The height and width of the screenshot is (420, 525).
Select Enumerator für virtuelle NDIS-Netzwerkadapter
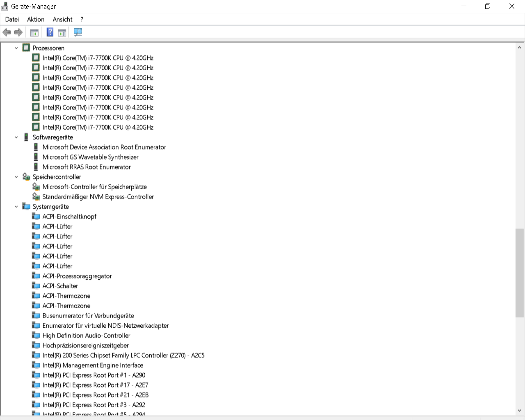tap(105, 325)
